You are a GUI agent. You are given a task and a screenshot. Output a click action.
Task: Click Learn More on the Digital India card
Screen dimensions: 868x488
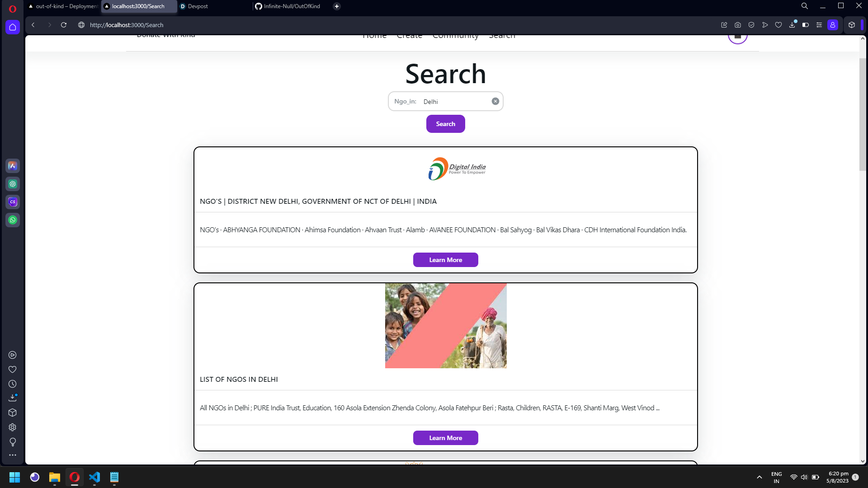[x=445, y=260]
